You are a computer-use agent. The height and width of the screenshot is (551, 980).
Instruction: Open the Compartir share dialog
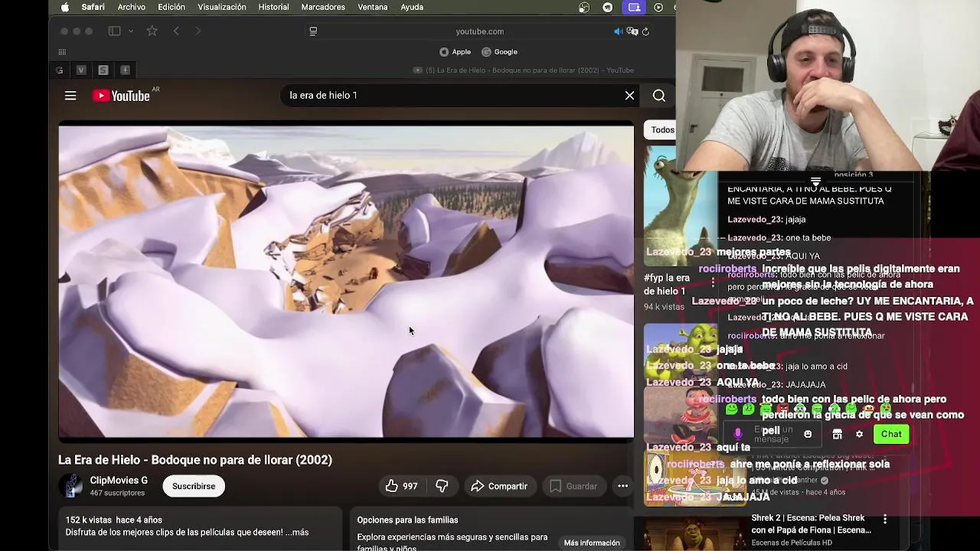point(499,486)
